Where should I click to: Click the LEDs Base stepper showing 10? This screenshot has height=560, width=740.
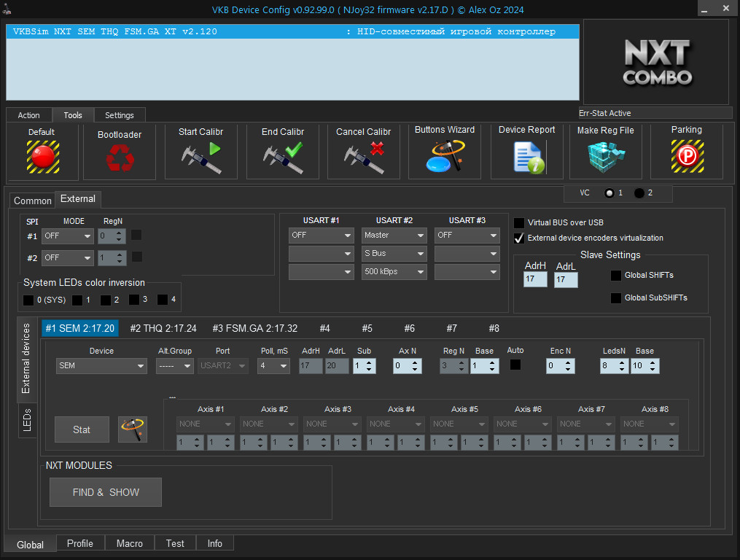tap(644, 366)
